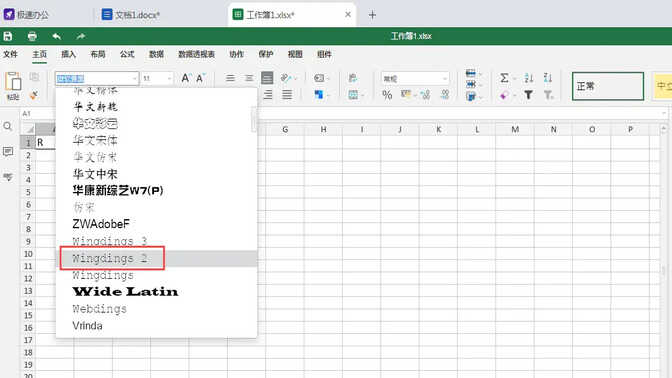This screenshot has height=378, width=672.
Task: Click the decrease decimal icon
Action: (x=444, y=95)
